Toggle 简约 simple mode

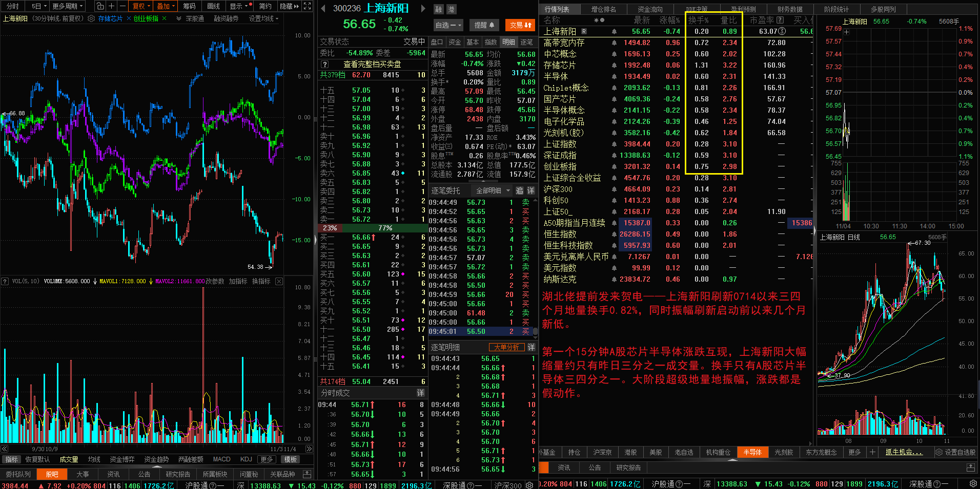click(x=265, y=6)
